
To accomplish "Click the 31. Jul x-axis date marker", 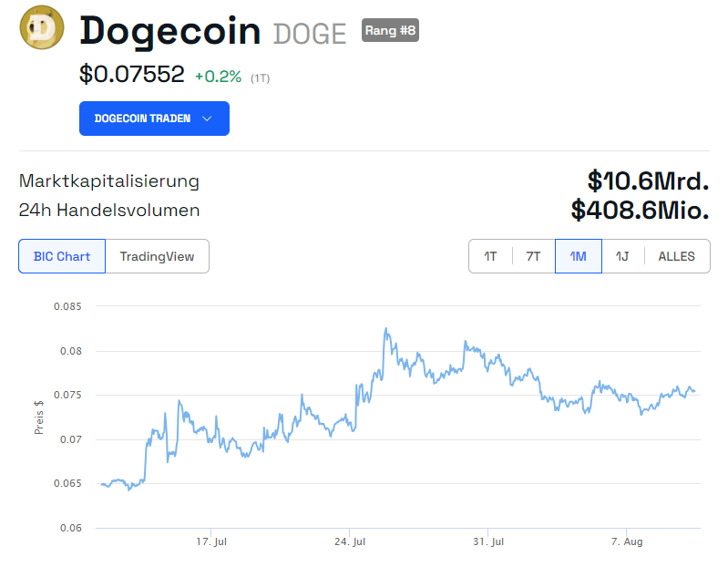I will (488, 541).
